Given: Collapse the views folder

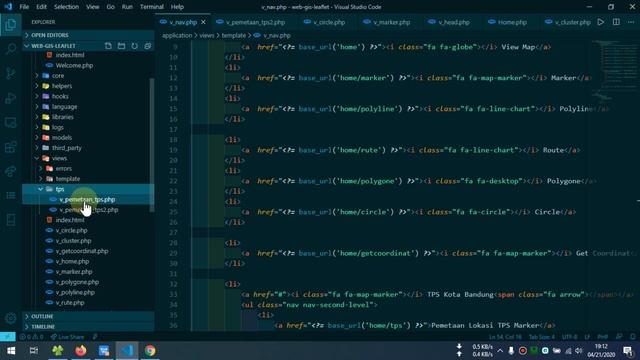Looking at the screenshot, I should point(88,158).
